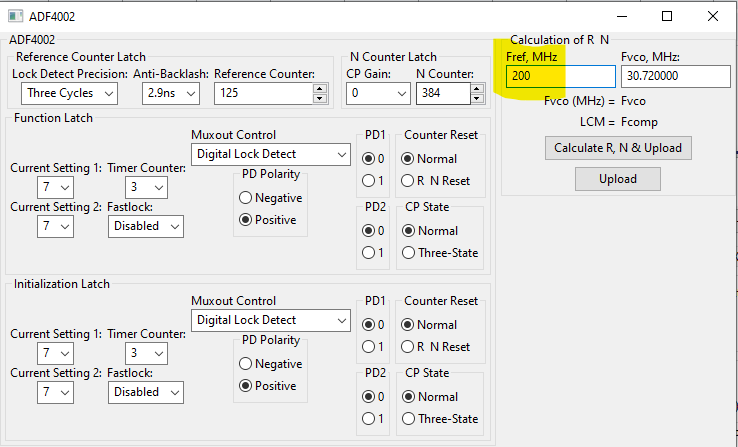The width and height of the screenshot is (738, 447).
Task: Select Positive PD Polarity in Initialization Latch
Action: coord(268,386)
